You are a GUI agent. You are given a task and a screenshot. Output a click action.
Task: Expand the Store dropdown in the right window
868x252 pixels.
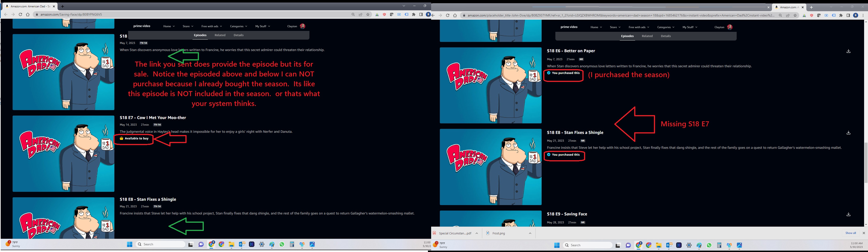615,27
